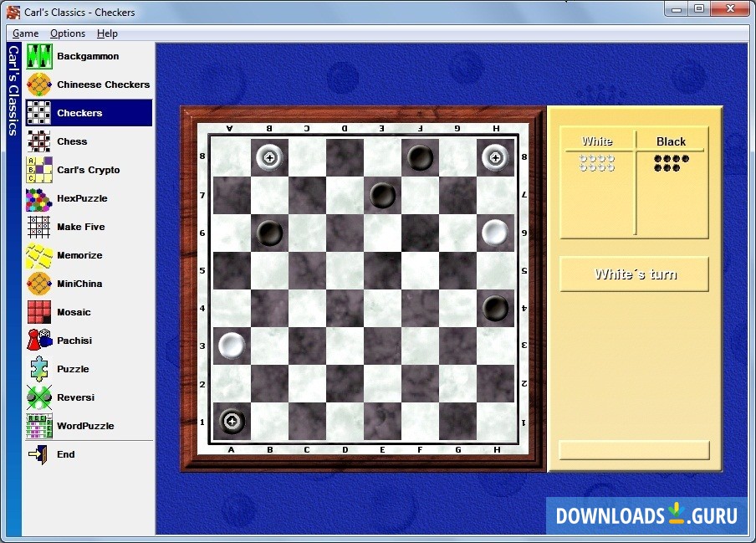Select the white king on H8
Image resolution: width=756 pixels, height=543 pixels.
495,157
